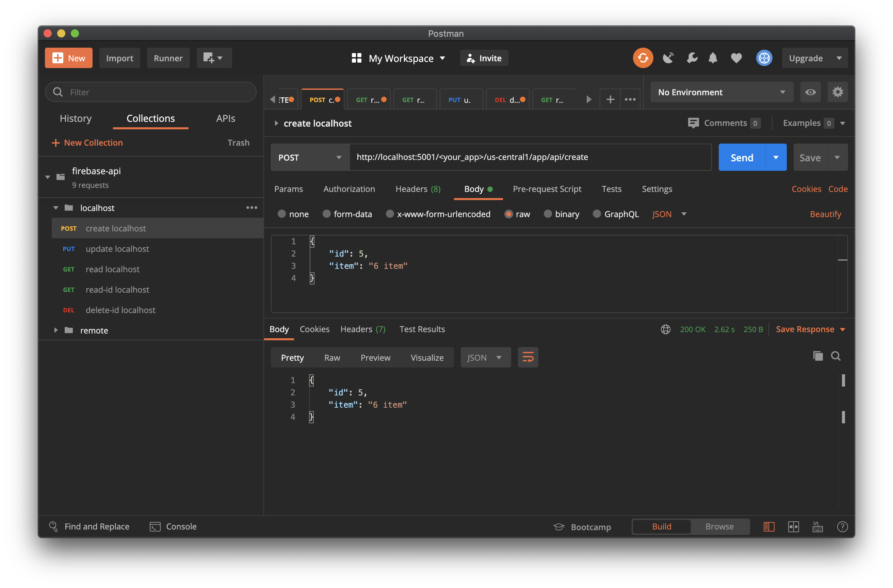Click the orange sync status icon
The image size is (893, 588).
(x=643, y=58)
